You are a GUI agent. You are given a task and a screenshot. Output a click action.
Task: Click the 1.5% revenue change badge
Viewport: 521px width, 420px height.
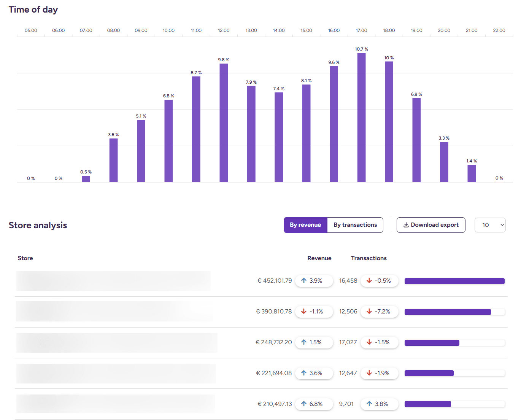[314, 342]
